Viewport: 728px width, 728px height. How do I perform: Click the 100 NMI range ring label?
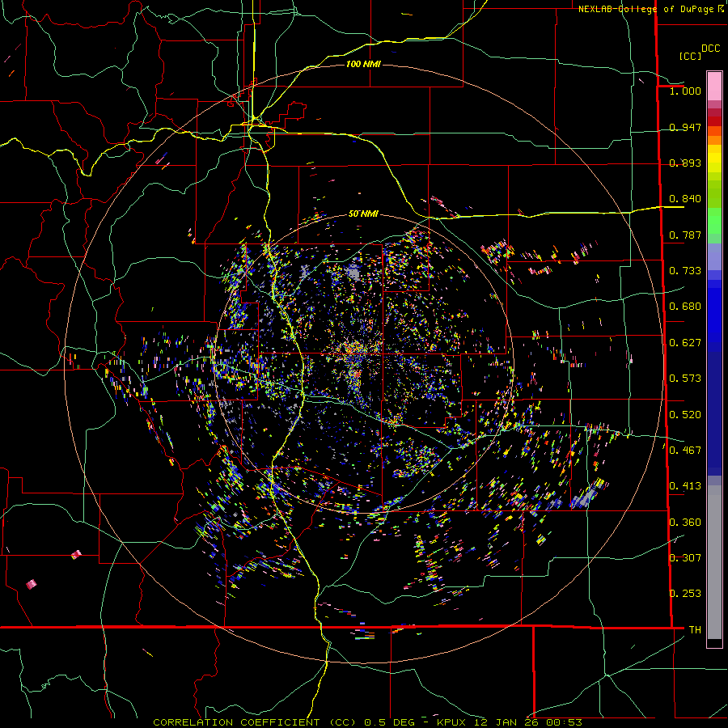pos(363,64)
